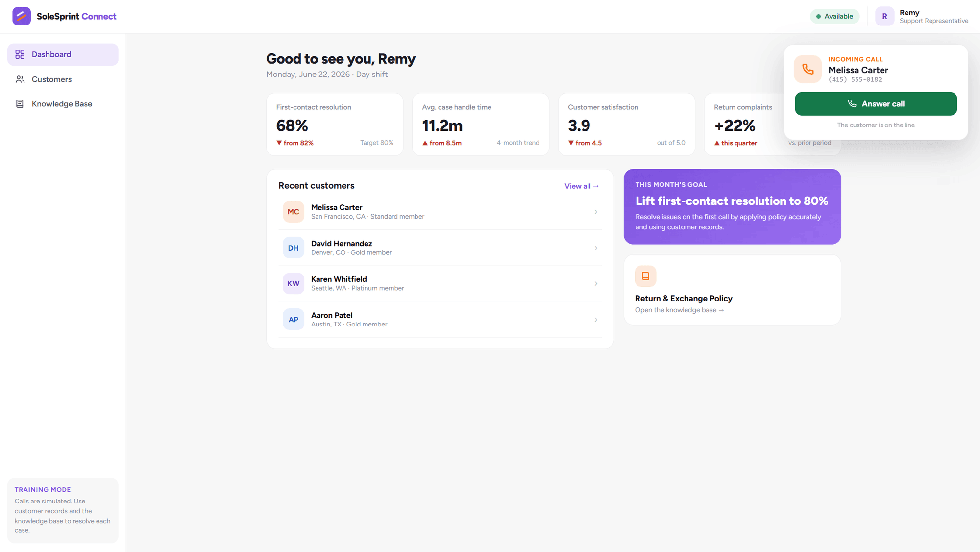Open Melissa Carter's customer name

click(x=337, y=207)
